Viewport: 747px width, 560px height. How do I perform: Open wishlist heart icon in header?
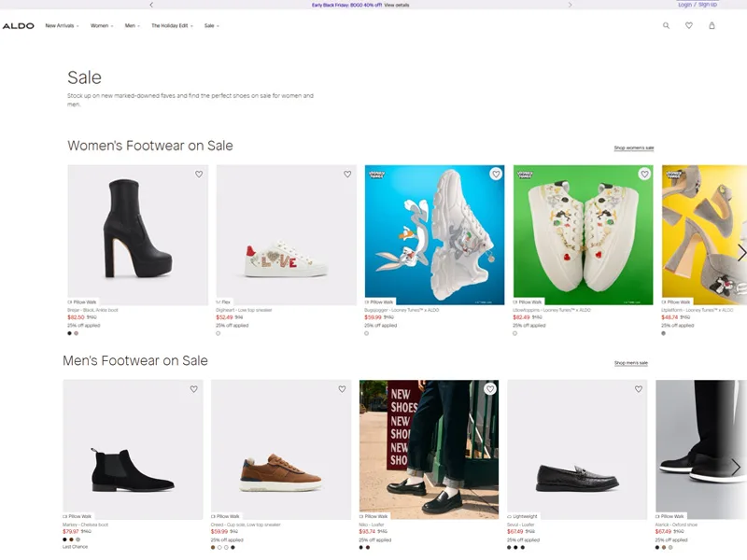point(689,26)
